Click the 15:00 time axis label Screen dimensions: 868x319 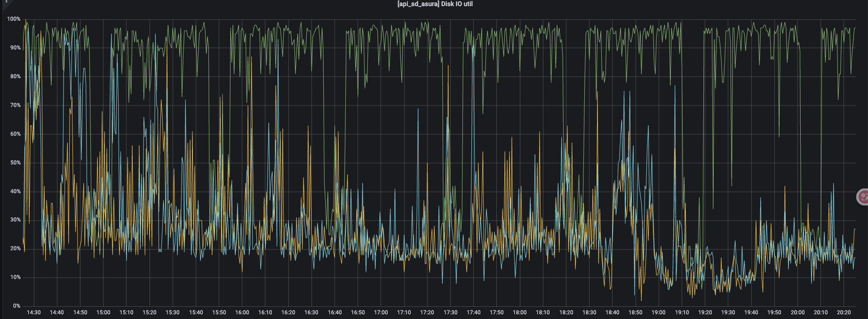[x=104, y=313]
